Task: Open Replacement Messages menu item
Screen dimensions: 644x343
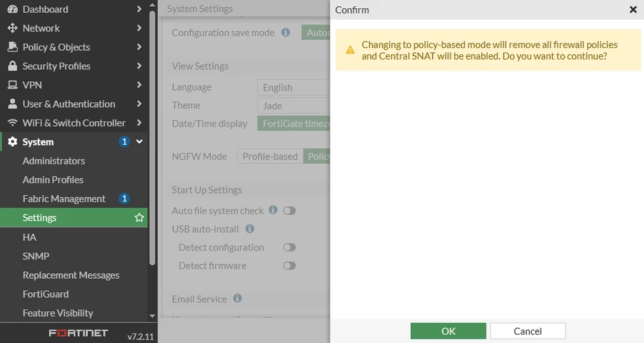Action: (71, 275)
